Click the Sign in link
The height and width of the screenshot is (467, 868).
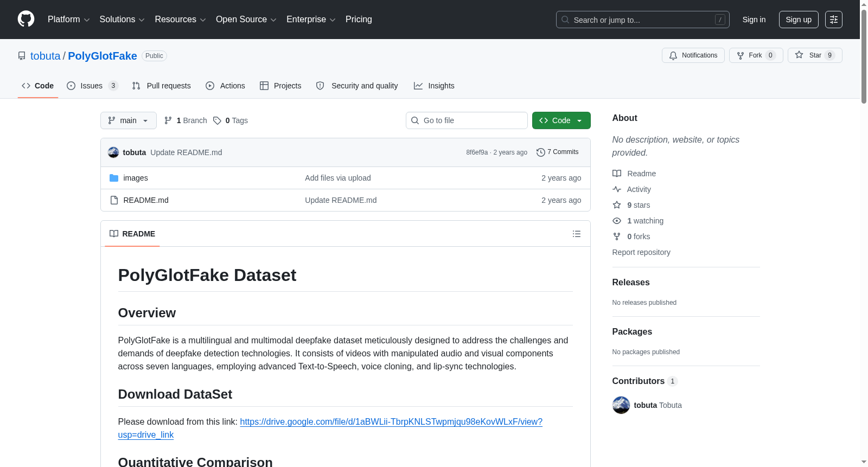pyautogui.click(x=754, y=20)
